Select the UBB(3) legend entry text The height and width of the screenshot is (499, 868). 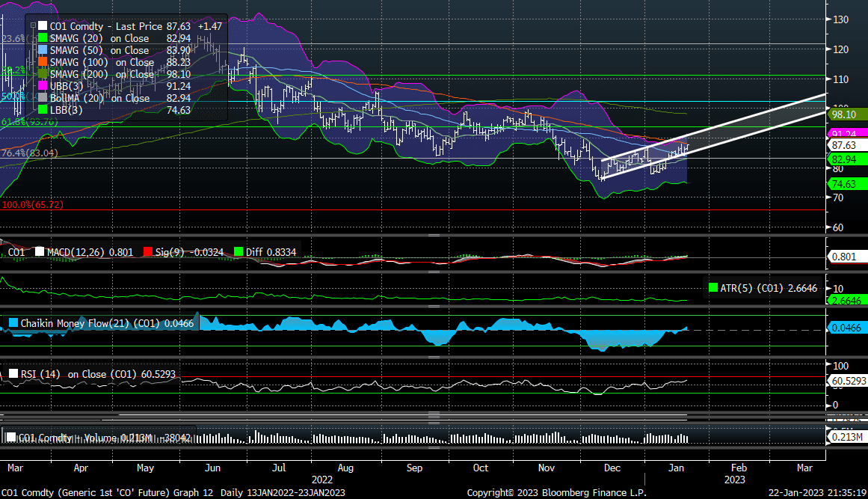[67, 86]
